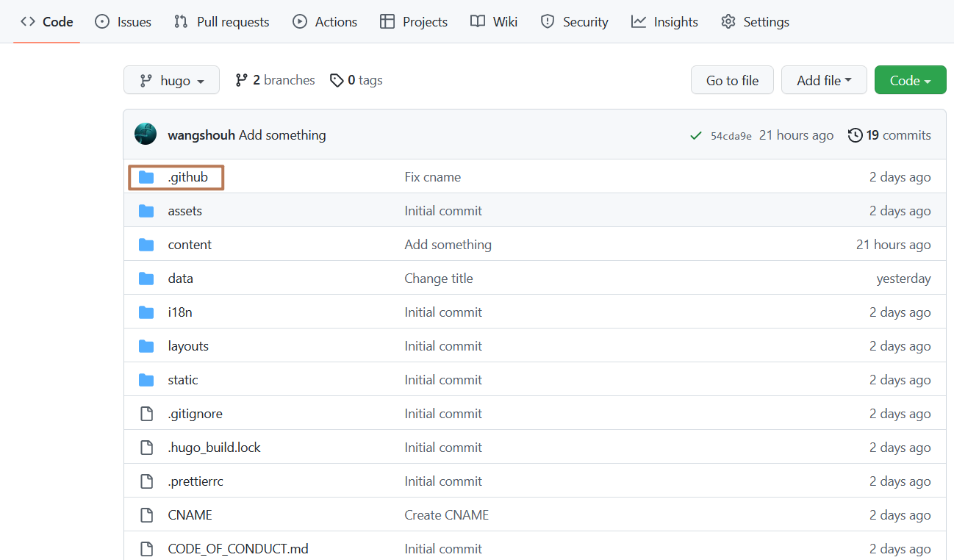Open the hugo branch selector dropdown

[171, 79]
